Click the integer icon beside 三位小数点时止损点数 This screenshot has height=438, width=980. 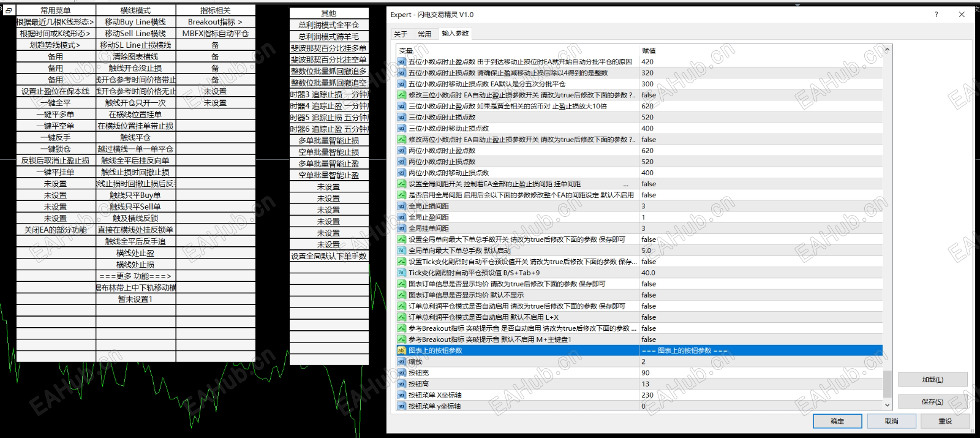(x=402, y=117)
